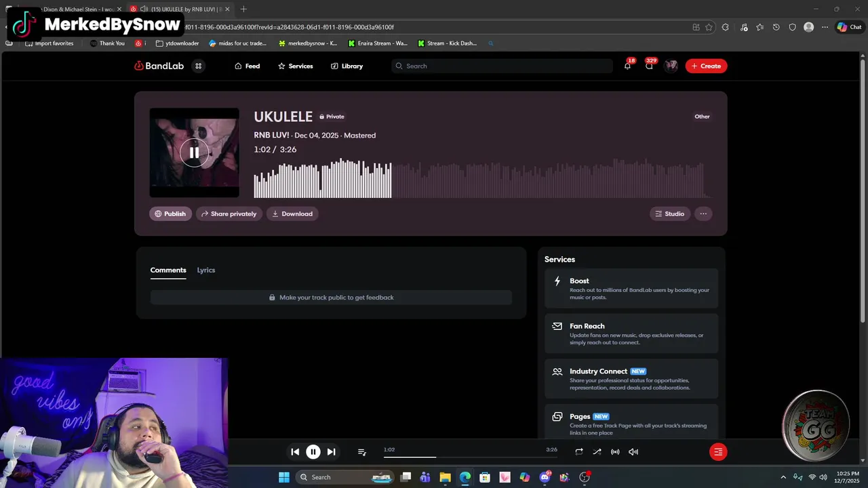Show hidden system tray icons
The width and height of the screenshot is (868, 488).
point(783,477)
